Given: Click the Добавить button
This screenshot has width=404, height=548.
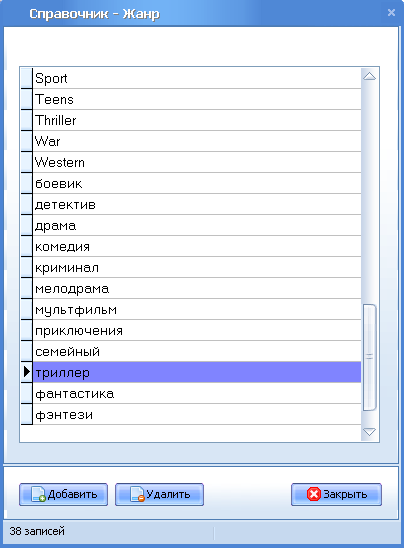Looking at the screenshot, I should pos(63,495).
